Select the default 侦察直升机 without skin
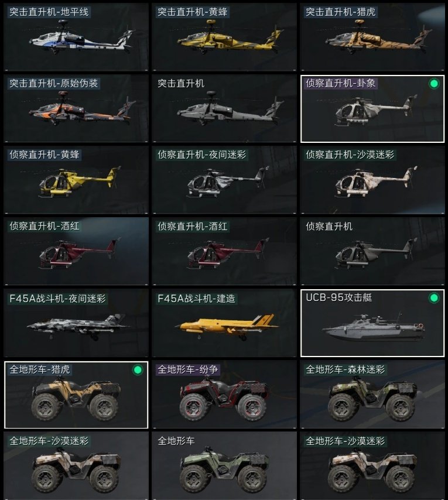The width and height of the screenshot is (448, 500). [372, 252]
